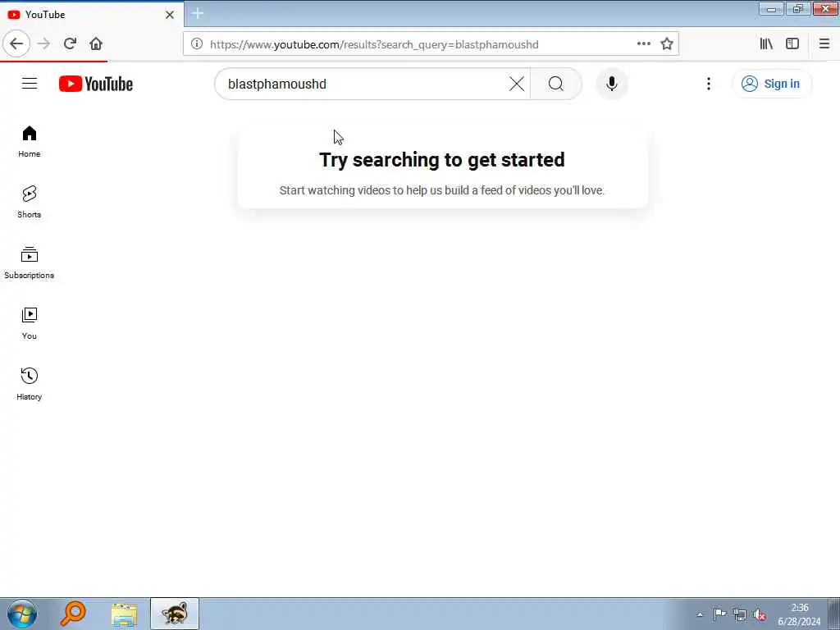Image resolution: width=840 pixels, height=630 pixels.
Task: Click the muted volume tray icon
Action: [x=759, y=615]
